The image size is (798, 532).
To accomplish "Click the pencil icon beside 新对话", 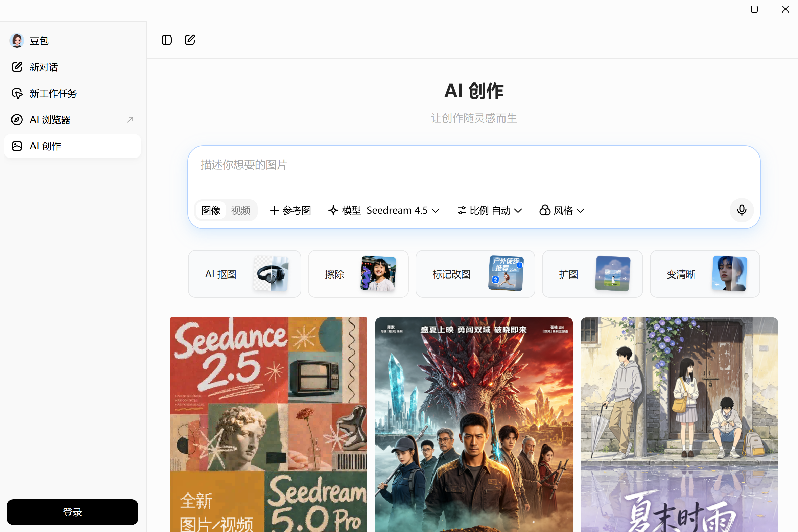I will [x=17, y=67].
